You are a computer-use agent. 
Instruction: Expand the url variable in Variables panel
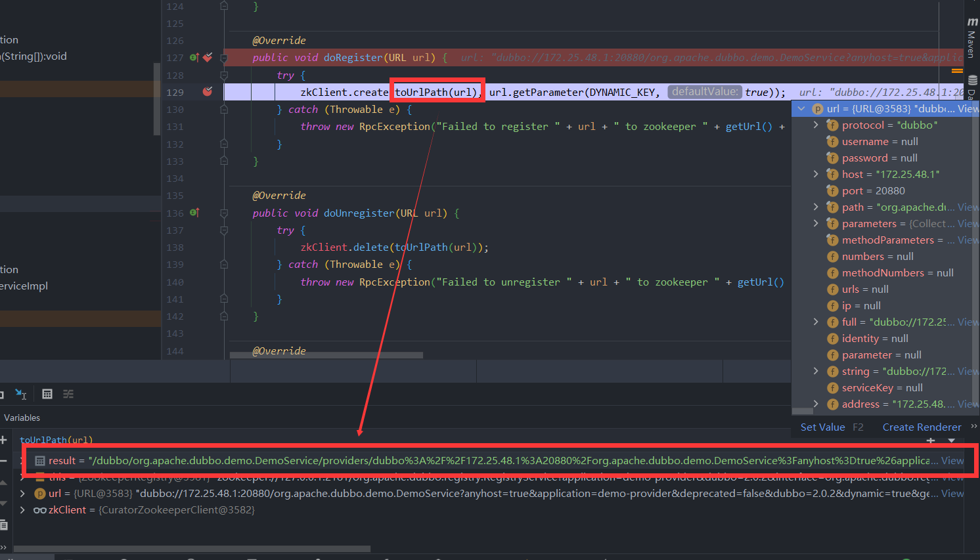23,493
